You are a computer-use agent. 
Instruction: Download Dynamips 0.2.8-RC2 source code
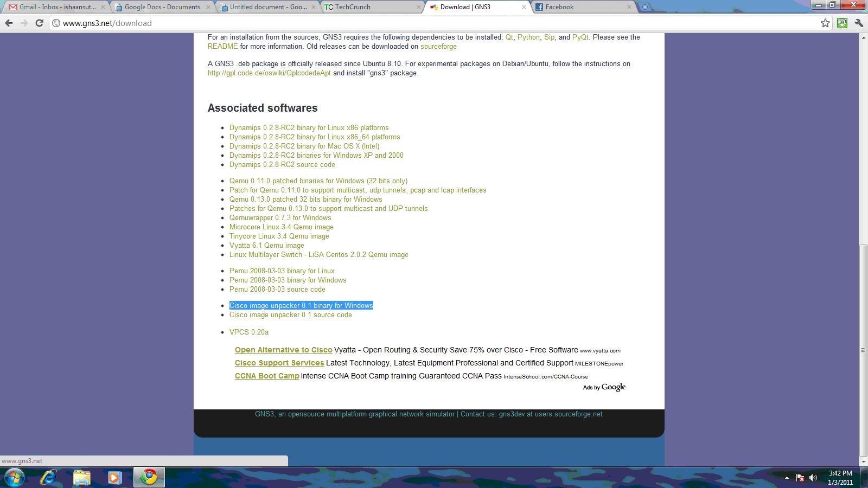(x=282, y=165)
